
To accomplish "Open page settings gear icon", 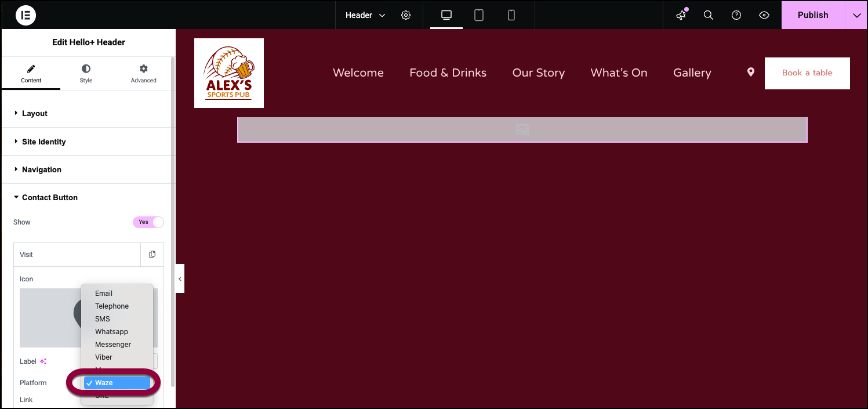I will 406,15.
